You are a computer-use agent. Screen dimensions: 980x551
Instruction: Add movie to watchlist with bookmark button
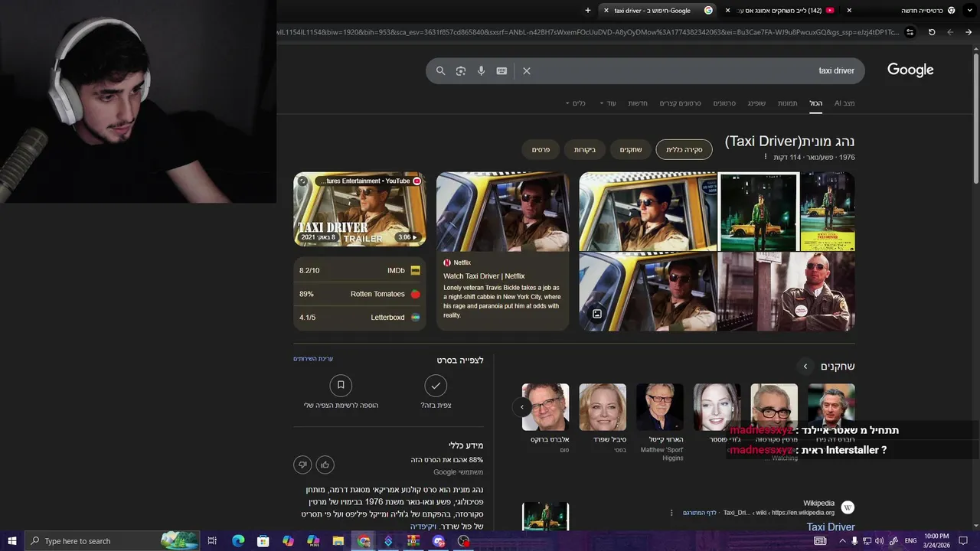pos(341,385)
